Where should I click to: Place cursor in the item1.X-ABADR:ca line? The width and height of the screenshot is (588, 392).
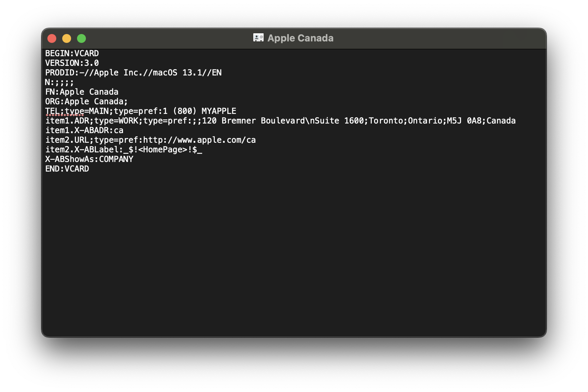point(84,131)
